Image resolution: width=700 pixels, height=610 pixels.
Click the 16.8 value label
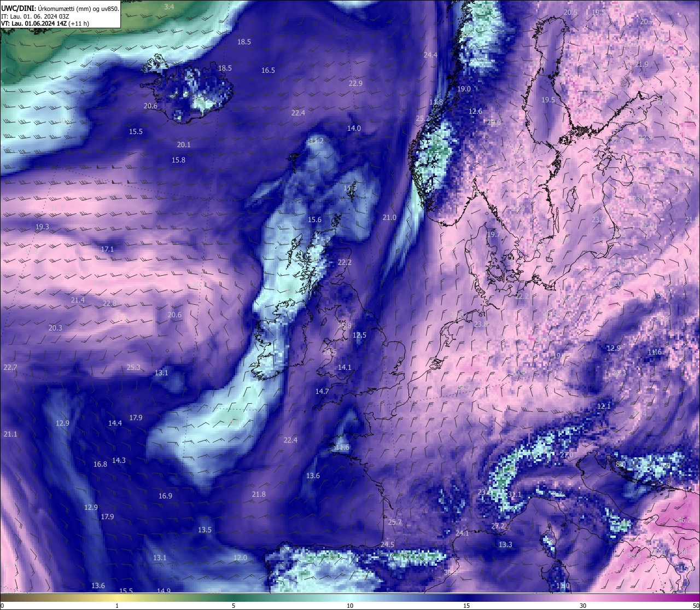click(x=100, y=464)
